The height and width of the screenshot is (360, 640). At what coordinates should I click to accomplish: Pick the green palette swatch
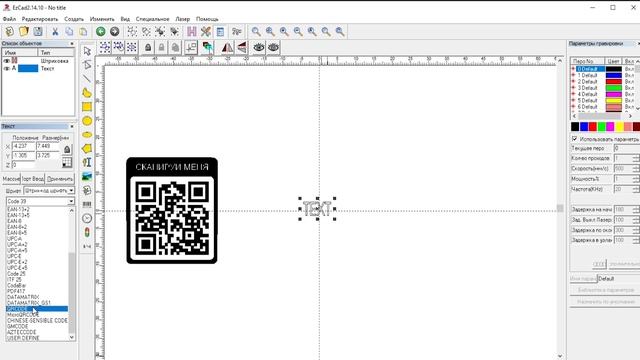tap(601, 127)
